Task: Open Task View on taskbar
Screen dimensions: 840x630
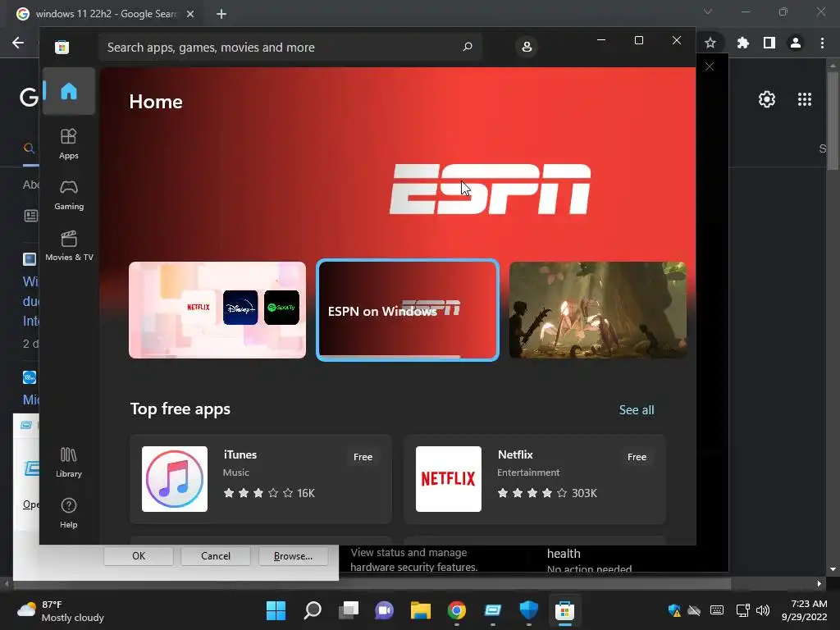Action: [x=348, y=610]
